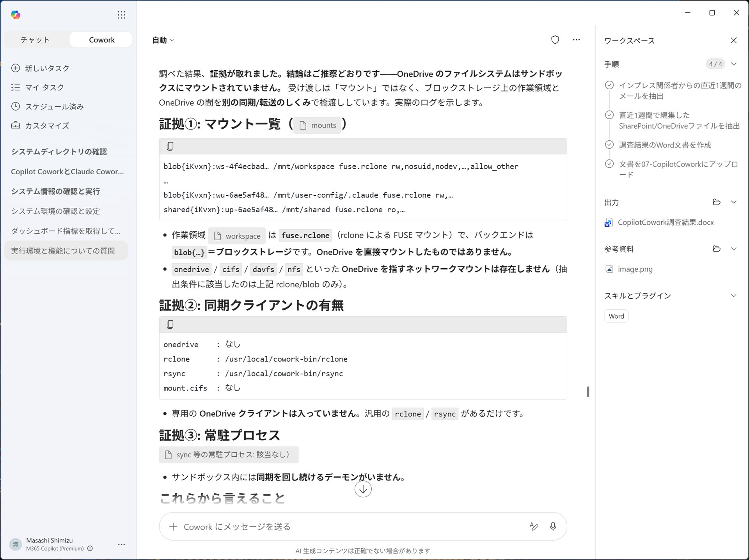The image size is (749, 560).
Task: Open システム情報の確認と実行 conversation
Action: (55, 191)
